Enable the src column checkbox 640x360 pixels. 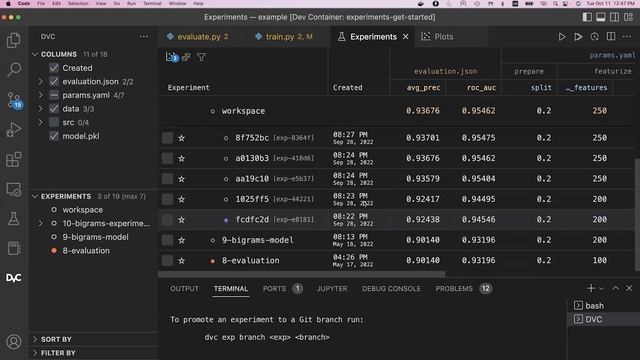(x=54, y=122)
